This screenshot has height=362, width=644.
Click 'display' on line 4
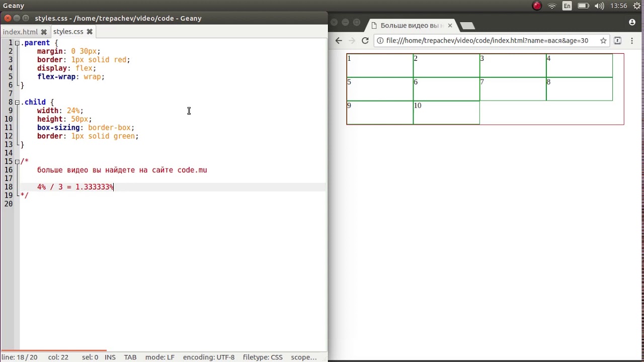pos(52,68)
